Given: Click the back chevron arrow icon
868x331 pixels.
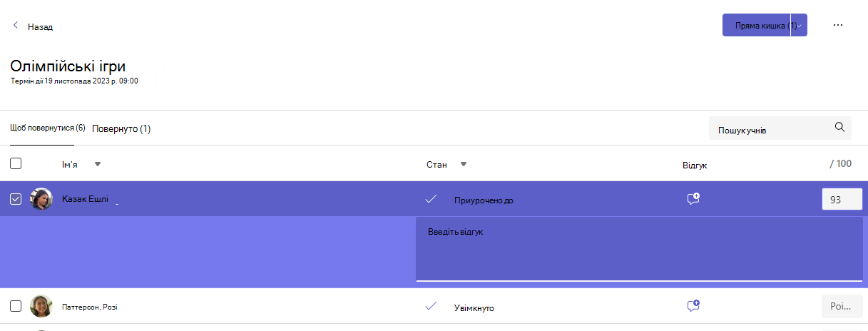Looking at the screenshot, I should click(x=16, y=26).
